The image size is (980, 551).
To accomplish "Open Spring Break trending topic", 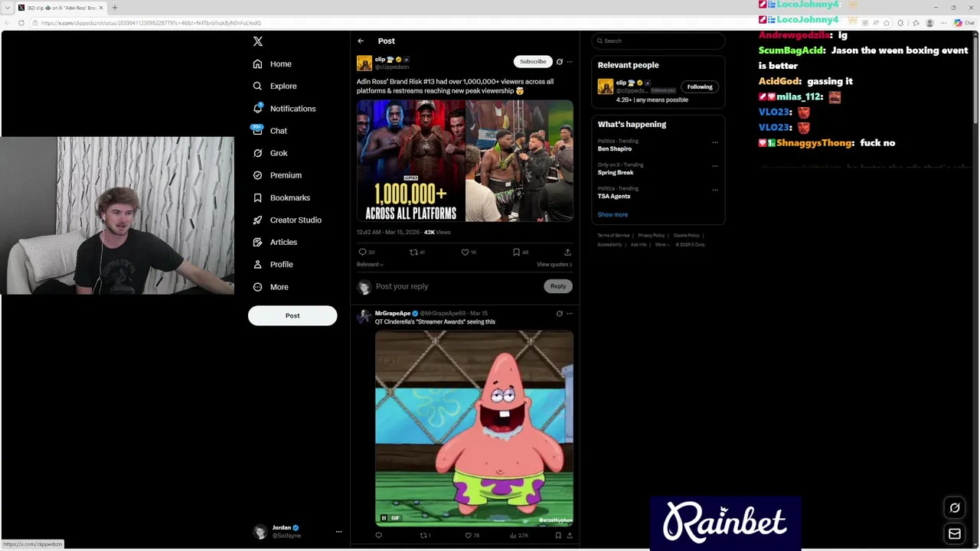I will [616, 173].
